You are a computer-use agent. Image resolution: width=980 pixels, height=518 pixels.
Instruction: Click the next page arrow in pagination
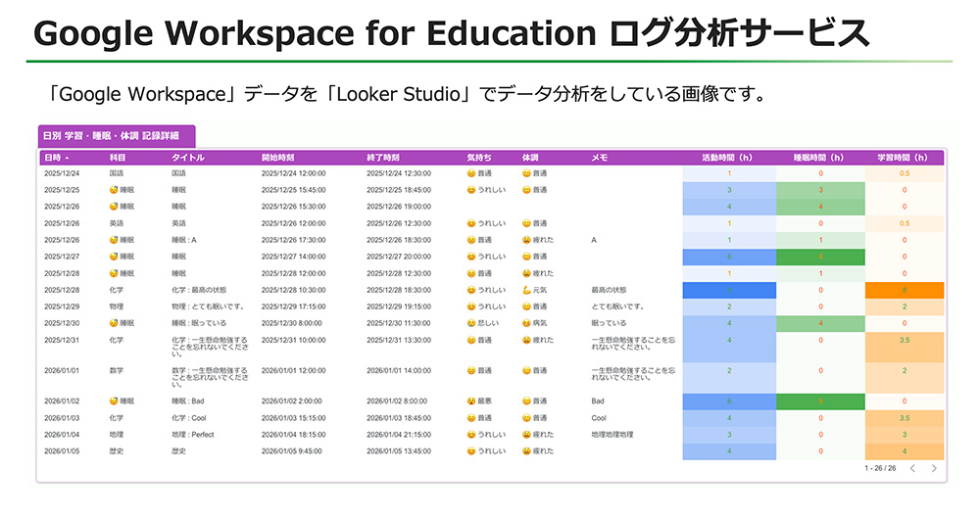pos(934,469)
